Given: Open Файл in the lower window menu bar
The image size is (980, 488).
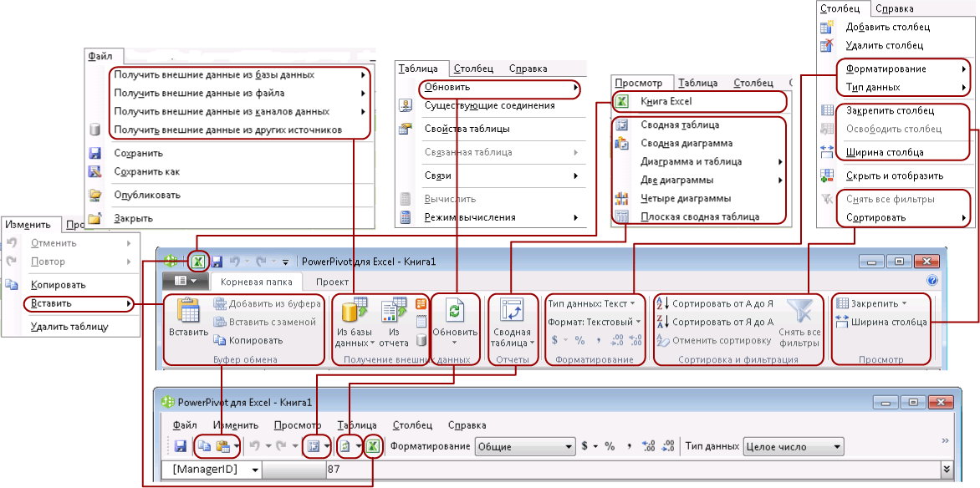Looking at the screenshot, I should (184, 424).
